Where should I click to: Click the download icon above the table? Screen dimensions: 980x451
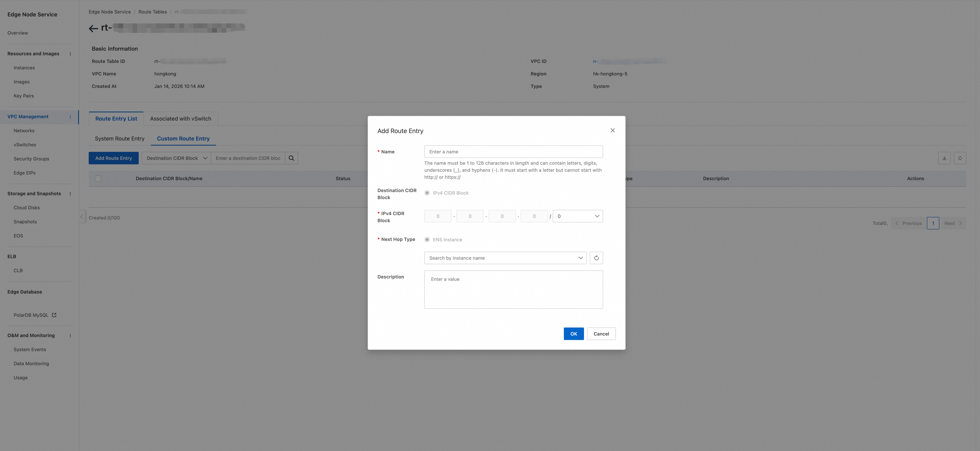(944, 158)
